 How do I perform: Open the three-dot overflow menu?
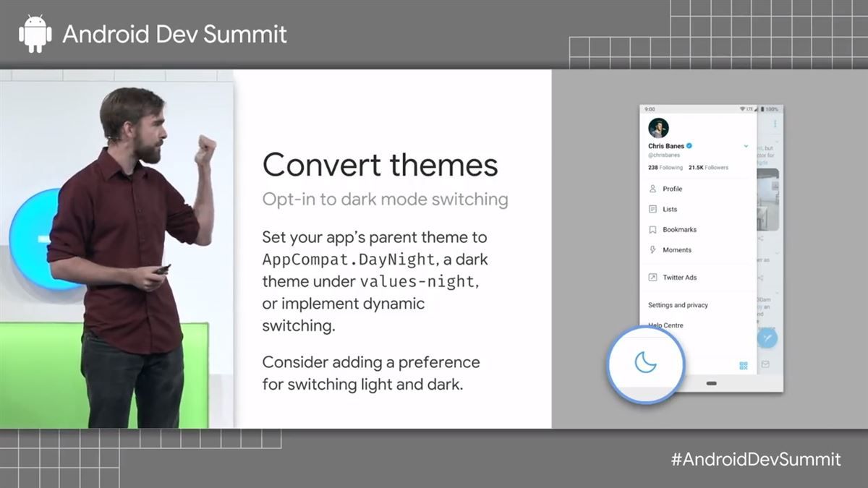click(775, 124)
